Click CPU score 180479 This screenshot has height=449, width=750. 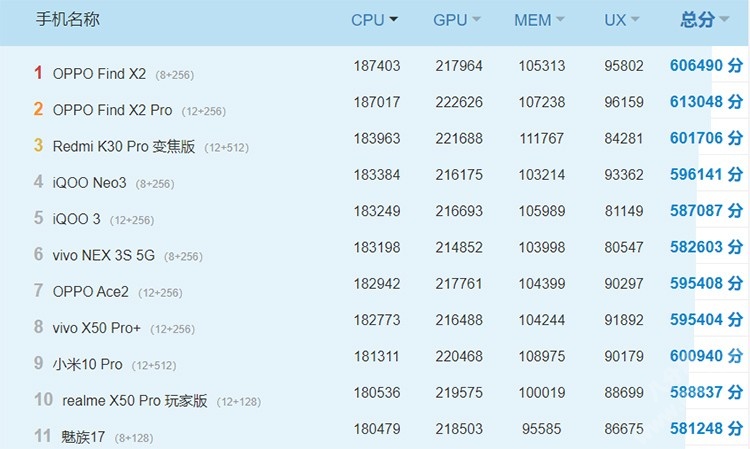[377, 429]
